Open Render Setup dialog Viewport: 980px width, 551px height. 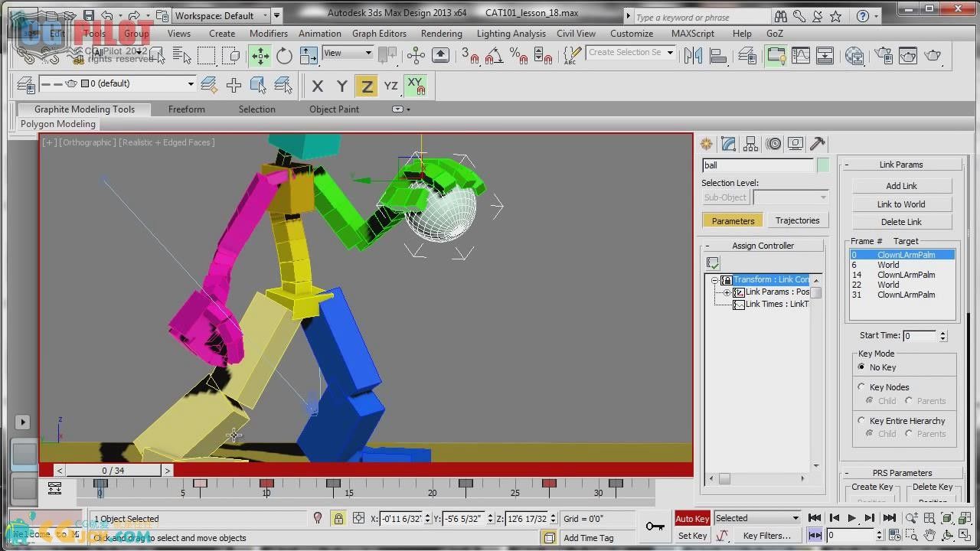tap(883, 55)
